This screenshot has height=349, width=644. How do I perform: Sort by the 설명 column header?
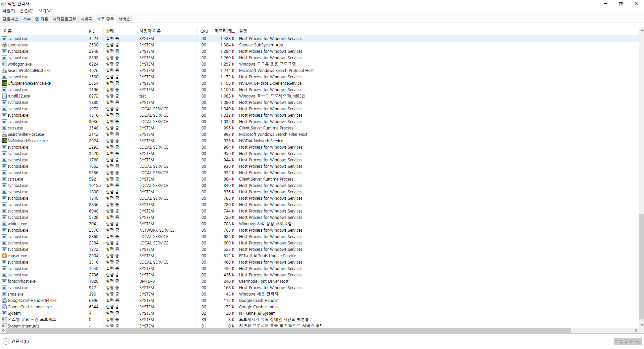438,31
